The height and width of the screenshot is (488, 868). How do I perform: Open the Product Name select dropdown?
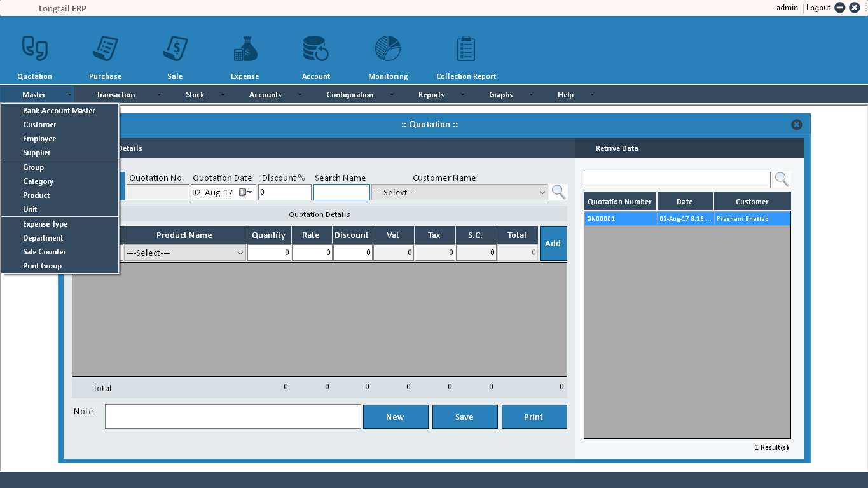tap(240, 253)
